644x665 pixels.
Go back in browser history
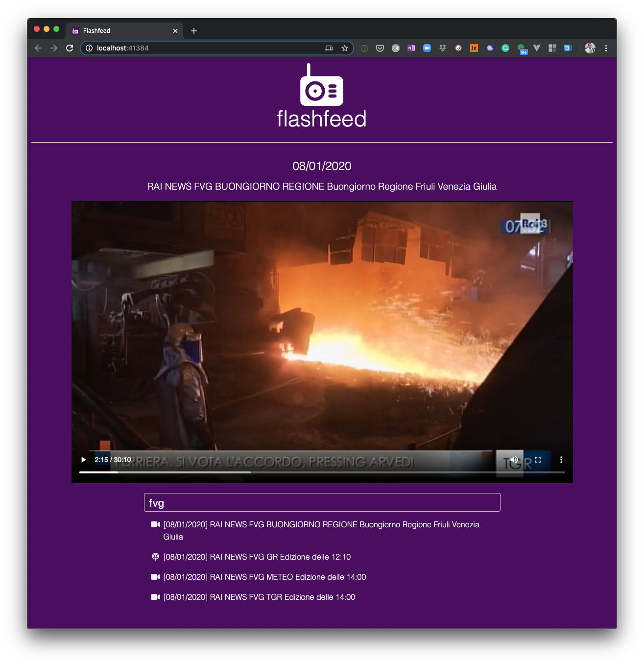pos(38,48)
